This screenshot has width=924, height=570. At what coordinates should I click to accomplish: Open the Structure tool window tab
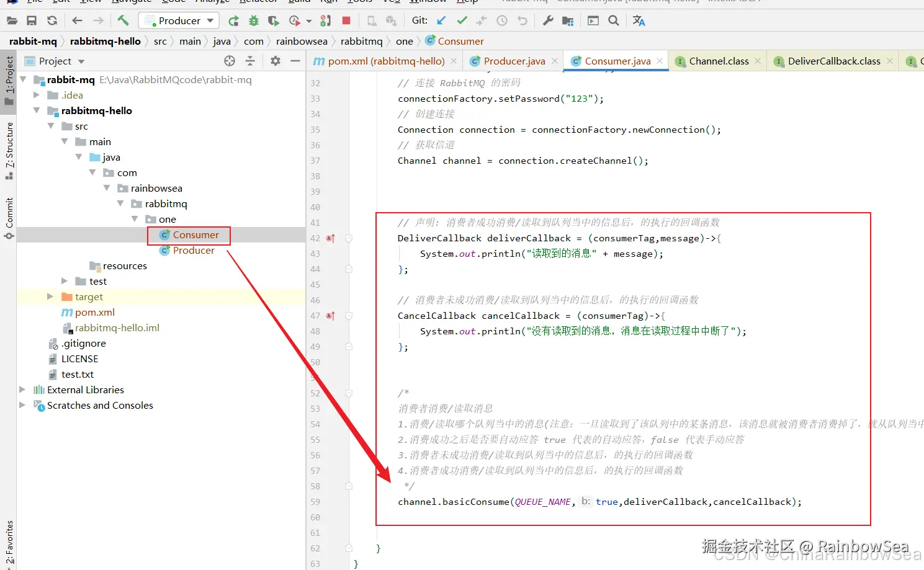point(9,151)
